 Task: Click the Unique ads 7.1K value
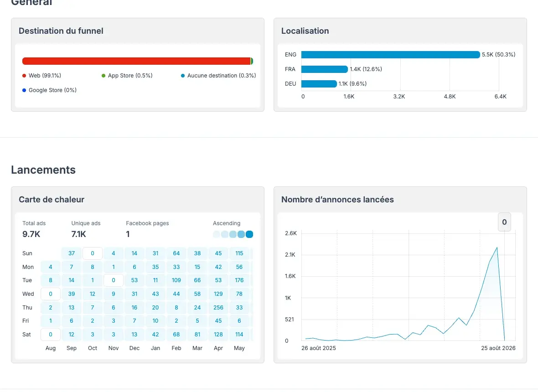point(78,234)
